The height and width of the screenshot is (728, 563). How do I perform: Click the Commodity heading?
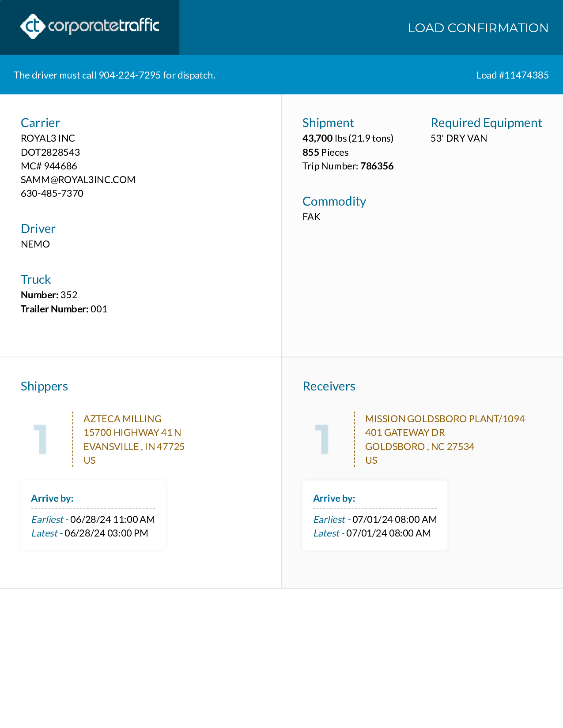pos(334,201)
